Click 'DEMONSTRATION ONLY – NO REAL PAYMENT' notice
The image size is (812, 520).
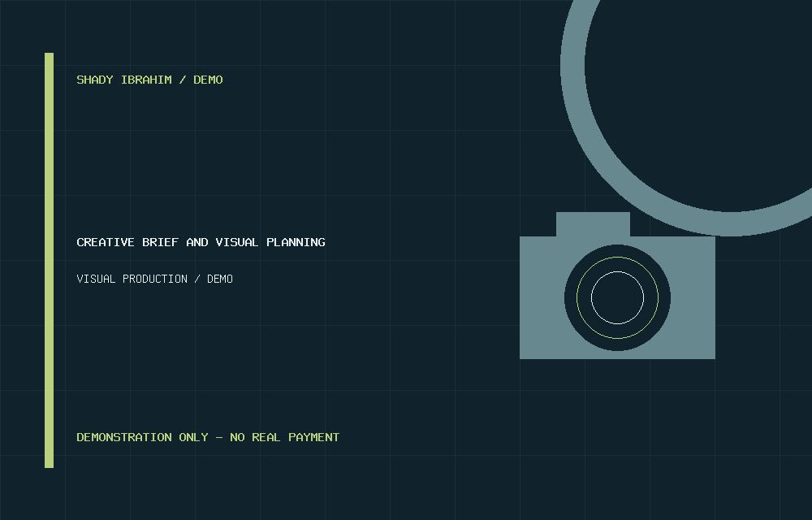[208, 437]
